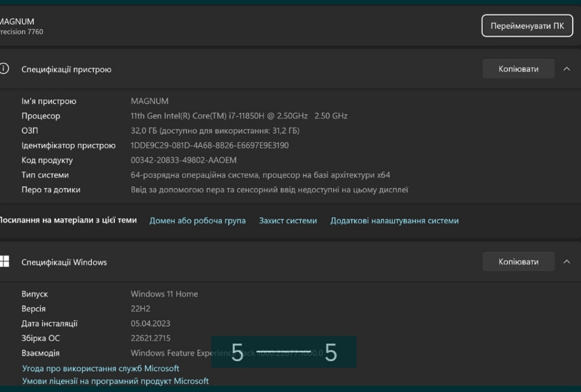The height and width of the screenshot is (392, 581).
Task: Click the Перейменувати ПК button
Action: (527, 26)
